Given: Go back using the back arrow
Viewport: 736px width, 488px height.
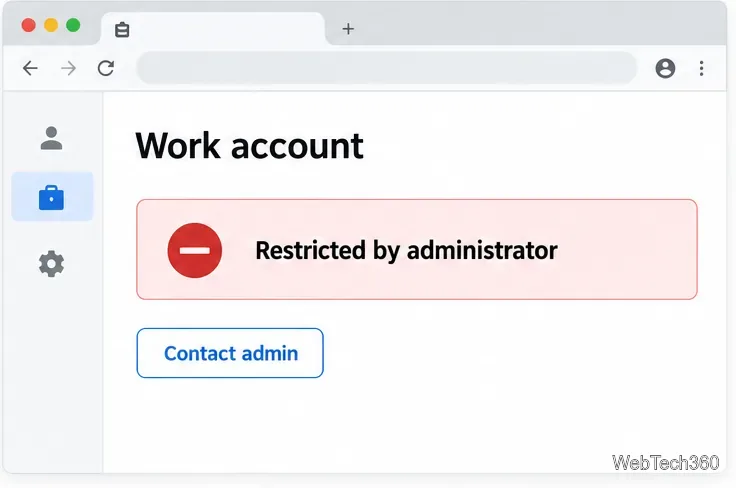Looking at the screenshot, I should [x=31, y=68].
